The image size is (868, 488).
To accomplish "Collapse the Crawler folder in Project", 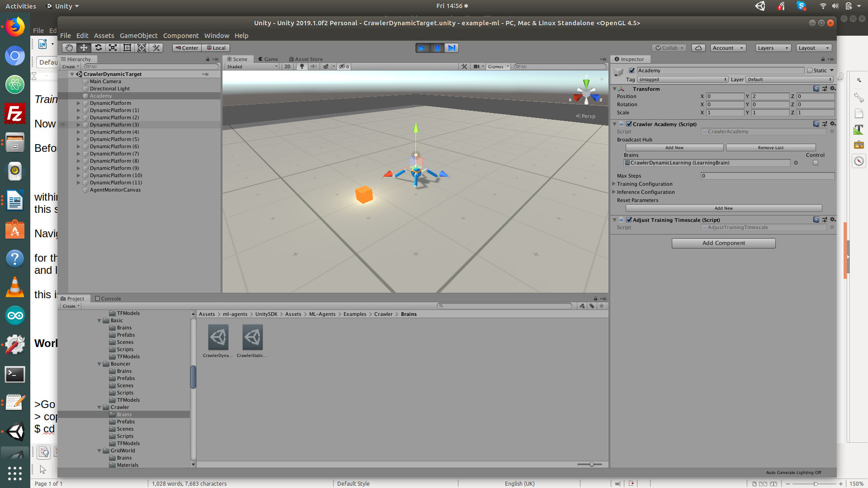I will tap(99, 407).
